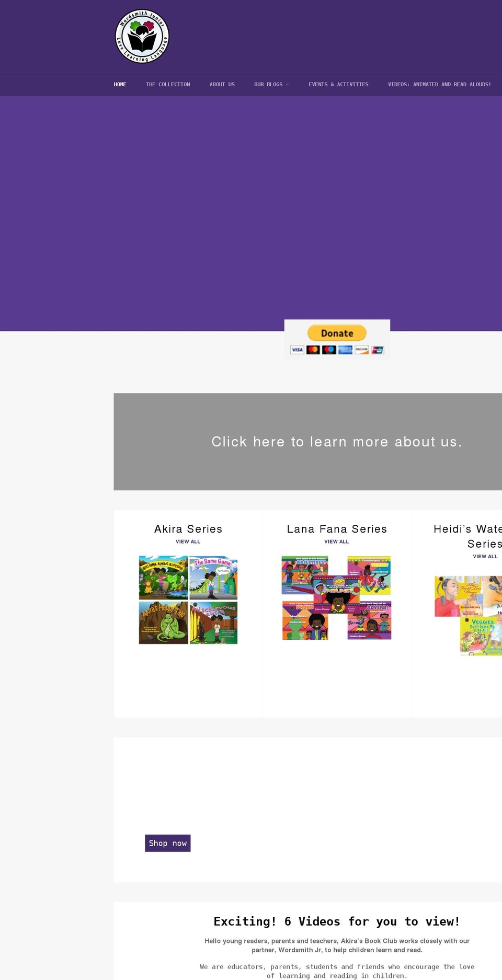The width and height of the screenshot is (502, 980).
Task: Click the Visa card icon
Action: (297, 350)
